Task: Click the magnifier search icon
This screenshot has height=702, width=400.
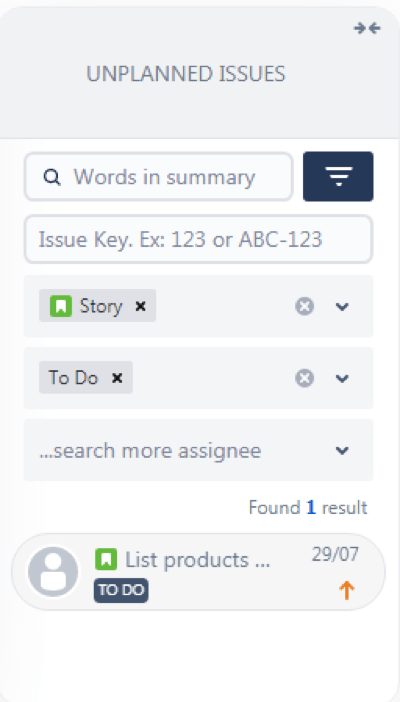Action: [x=52, y=177]
